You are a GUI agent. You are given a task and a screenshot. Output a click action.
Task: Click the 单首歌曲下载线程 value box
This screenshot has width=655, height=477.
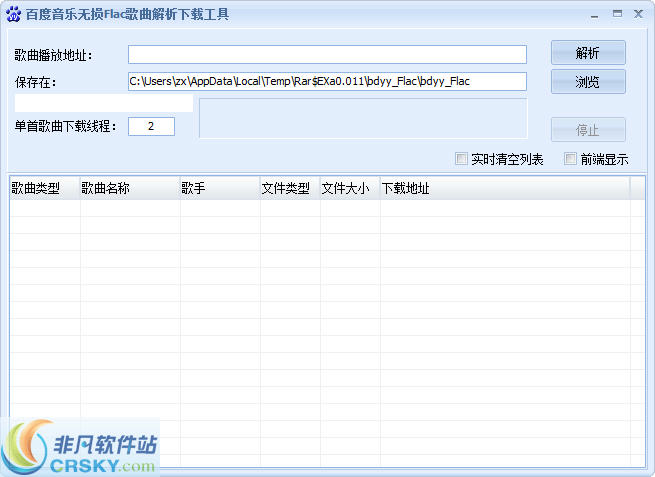151,126
